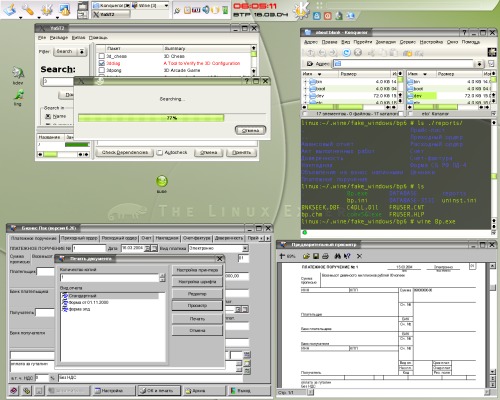Click the speaker volume tray icon
Screen dimensions: 500x400
click(x=206, y=10)
